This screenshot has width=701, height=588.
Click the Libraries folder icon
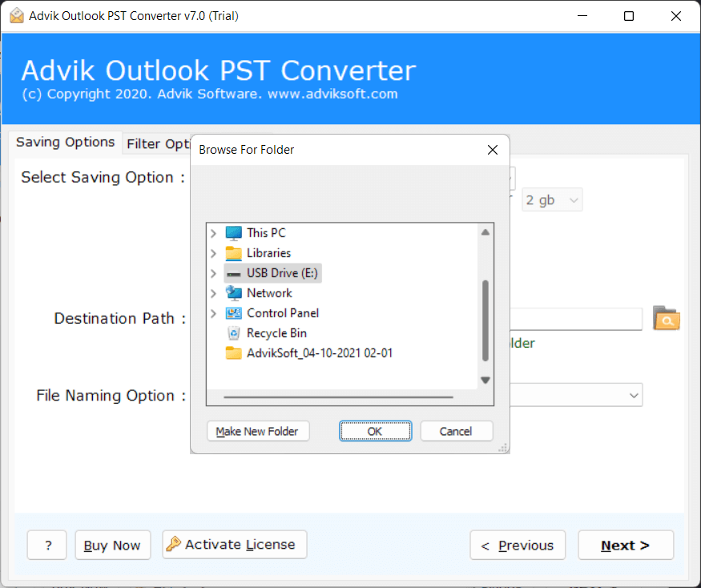233,253
